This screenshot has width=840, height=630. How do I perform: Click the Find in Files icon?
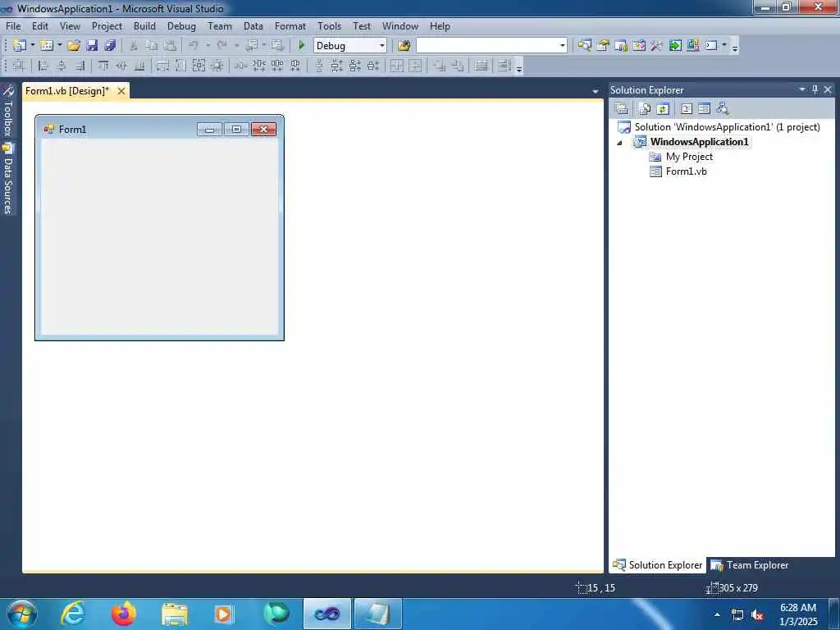pyautogui.click(x=404, y=46)
